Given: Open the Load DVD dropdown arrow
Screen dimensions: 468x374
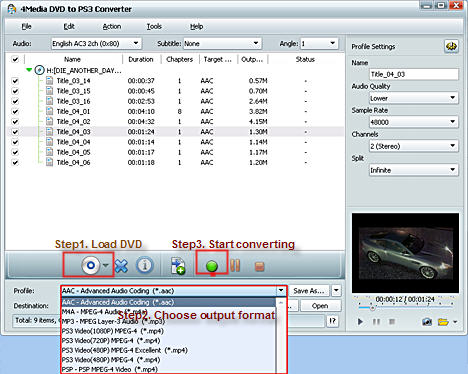Looking at the screenshot, I should pos(106,265).
